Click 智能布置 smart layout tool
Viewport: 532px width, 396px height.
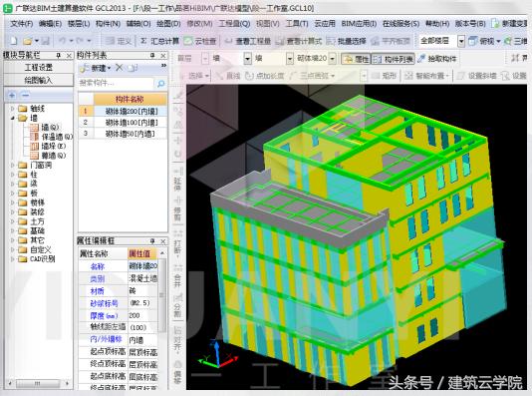coord(426,76)
